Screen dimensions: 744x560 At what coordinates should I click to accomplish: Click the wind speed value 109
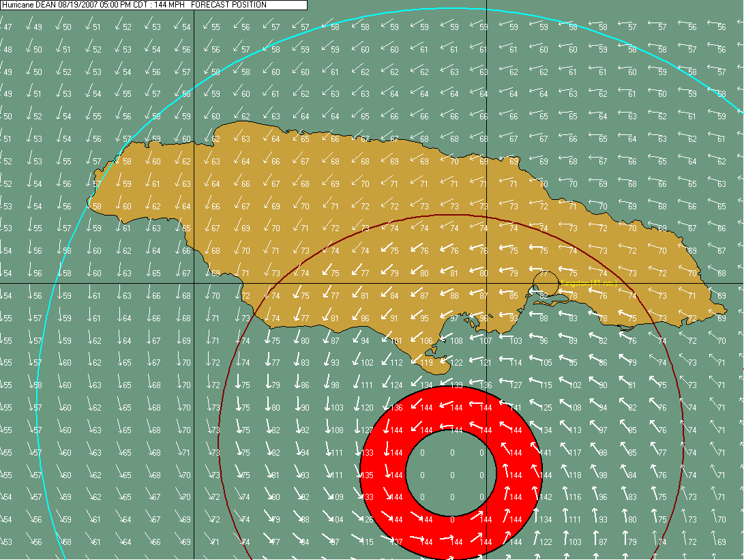click(x=337, y=497)
